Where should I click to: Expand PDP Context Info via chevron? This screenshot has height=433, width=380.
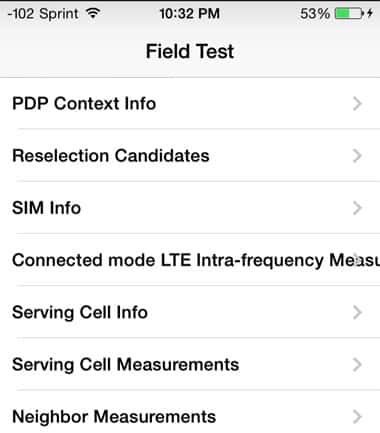click(357, 104)
